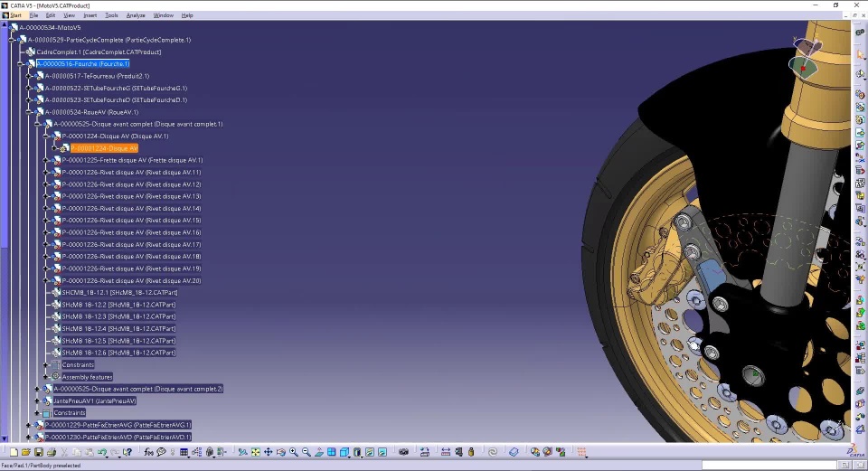
Task: Select SHCM8_18-12.1 tree row
Action: (119, 293)
